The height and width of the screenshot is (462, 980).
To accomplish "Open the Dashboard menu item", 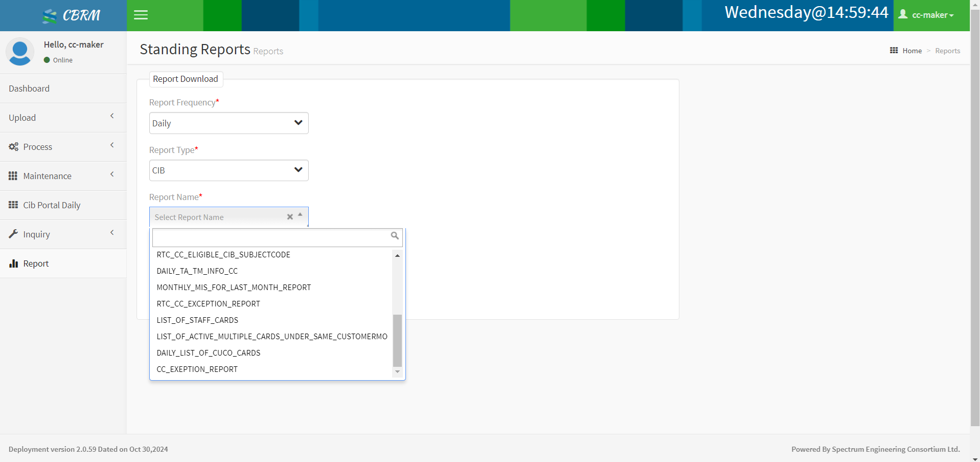I will pos(63,89).
